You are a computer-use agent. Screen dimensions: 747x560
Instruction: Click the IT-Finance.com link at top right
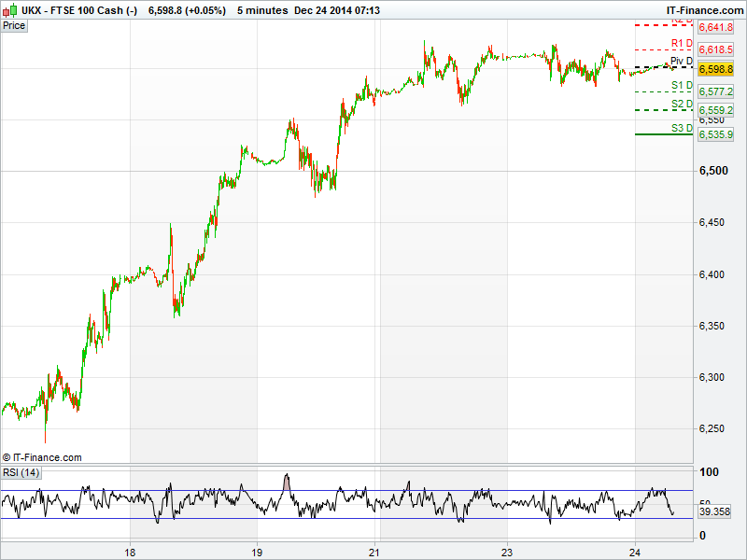(x=705, y=10)
